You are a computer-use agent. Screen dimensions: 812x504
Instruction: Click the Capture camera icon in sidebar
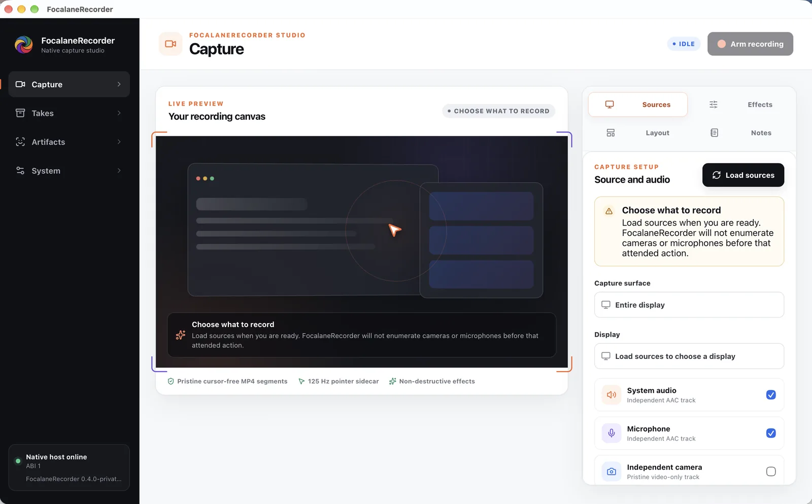(20, 84)
